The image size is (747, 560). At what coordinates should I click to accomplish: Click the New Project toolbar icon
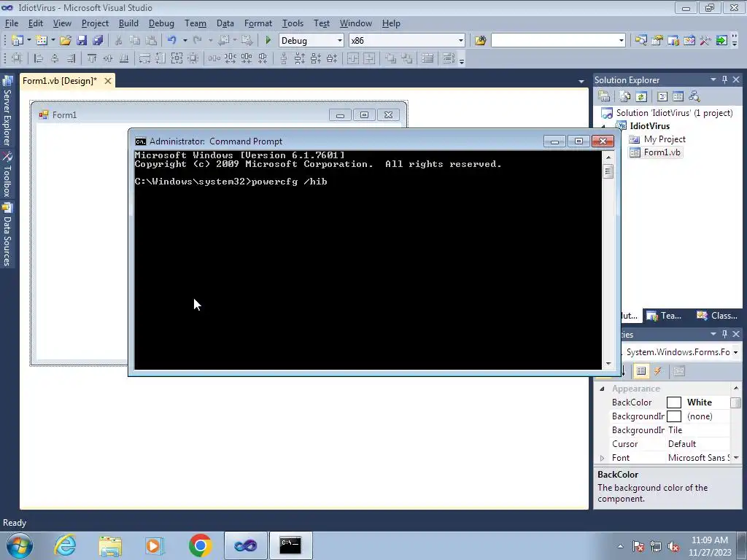18,41
